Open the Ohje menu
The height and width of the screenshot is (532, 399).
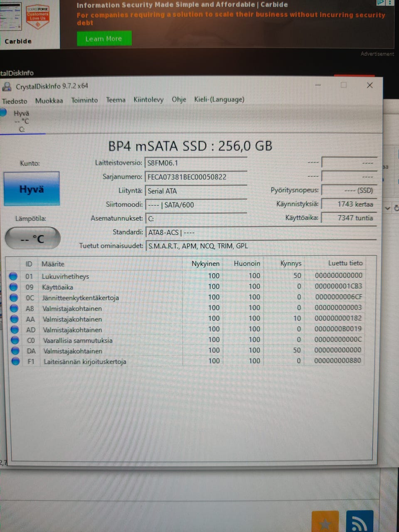click(x=179, y=99)
